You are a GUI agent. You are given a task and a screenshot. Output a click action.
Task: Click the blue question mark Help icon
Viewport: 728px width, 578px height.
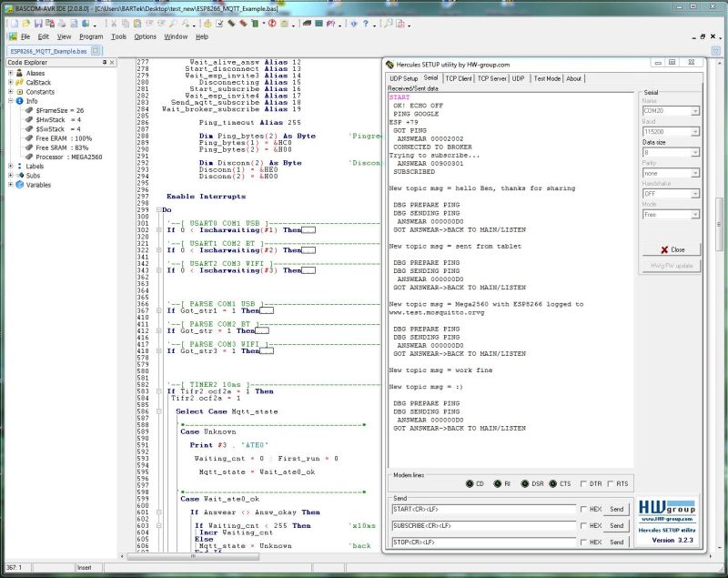366,24
